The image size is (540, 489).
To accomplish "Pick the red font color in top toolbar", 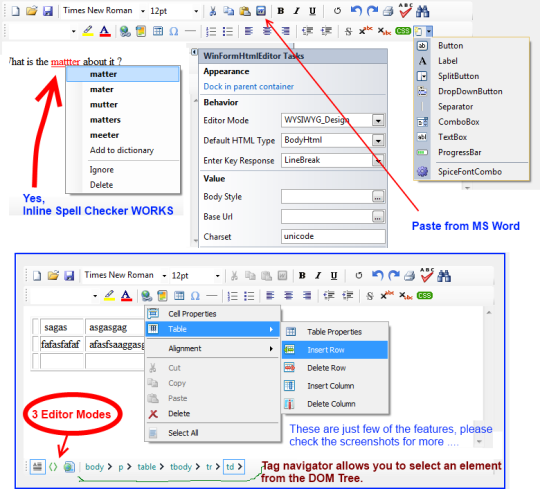I will [105, 31].
